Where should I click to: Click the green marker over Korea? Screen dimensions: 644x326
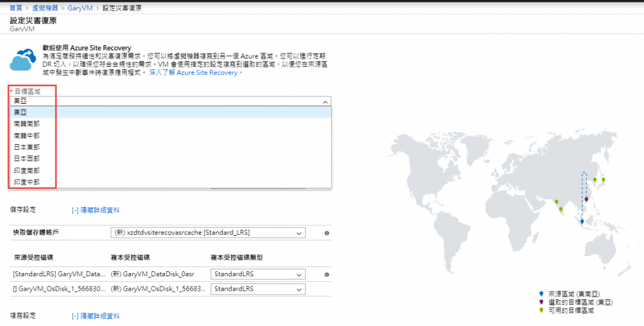pos(595,179)
